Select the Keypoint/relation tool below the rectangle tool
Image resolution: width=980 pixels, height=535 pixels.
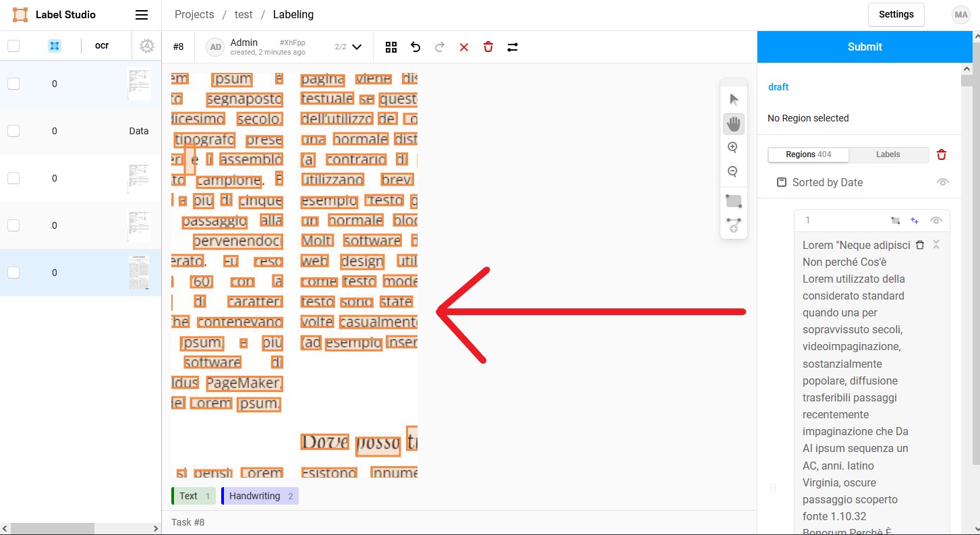tap(733, 226)
